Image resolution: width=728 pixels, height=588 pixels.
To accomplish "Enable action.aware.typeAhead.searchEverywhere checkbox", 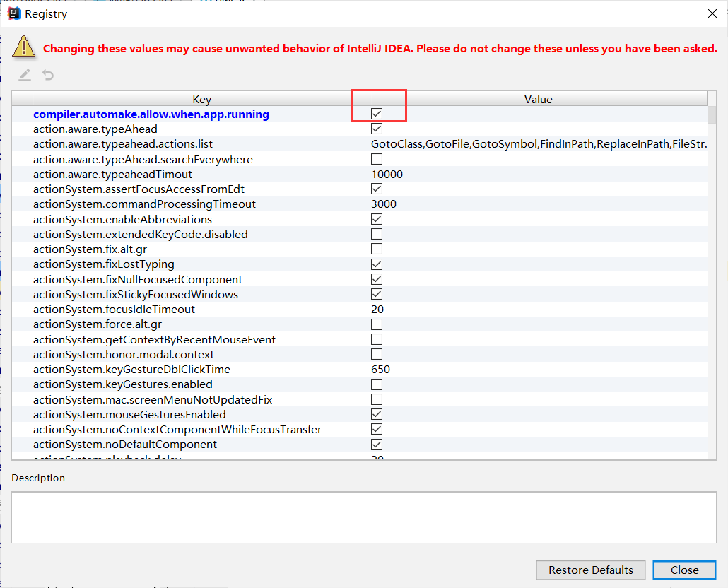I will coord(377,159).
